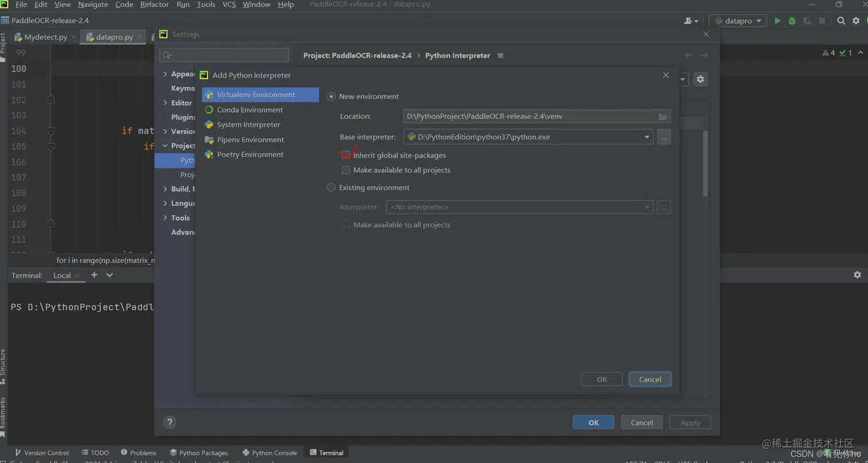Expand the Appearance settings category
This screenshot has height=463, width=868.
pyautogui.click(x=165, y=74)
